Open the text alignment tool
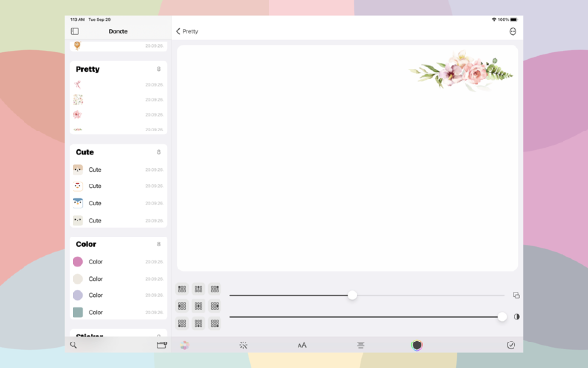The image size is (588, 368). point(361,345)
